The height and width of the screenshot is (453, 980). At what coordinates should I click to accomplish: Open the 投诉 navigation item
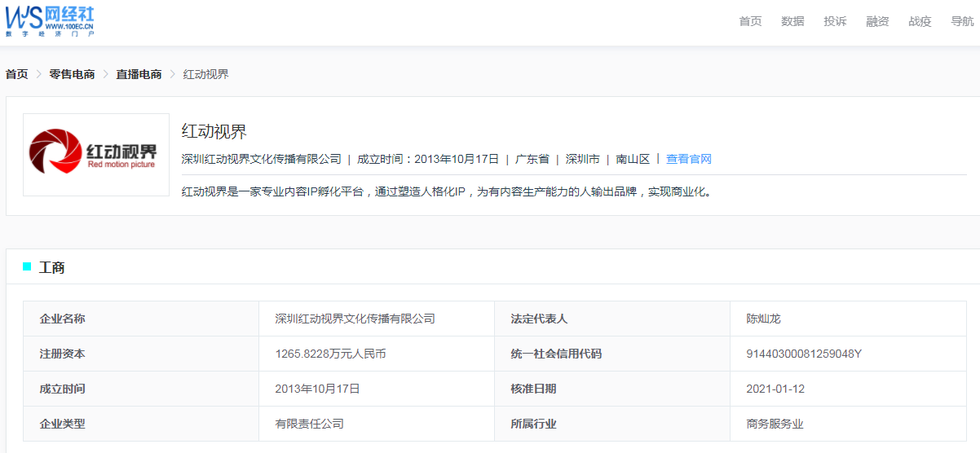click(x=835, y=21)
